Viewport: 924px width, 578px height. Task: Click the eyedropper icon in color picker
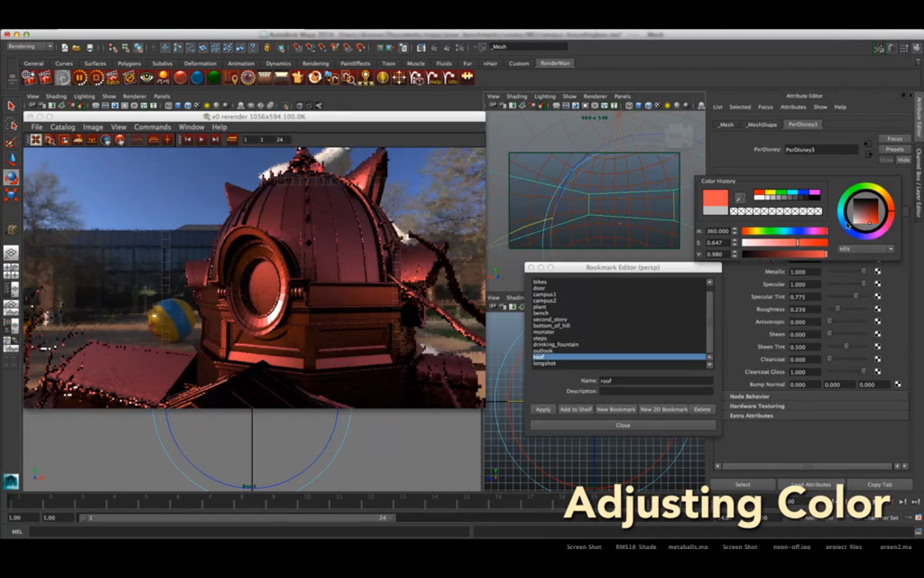click(x=740, y=198)
